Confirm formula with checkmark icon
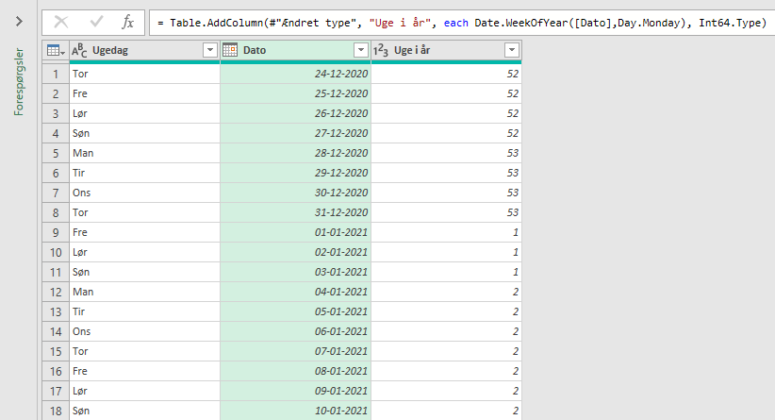This screenshot has height=420, width=775. click(x=96, y=22)
